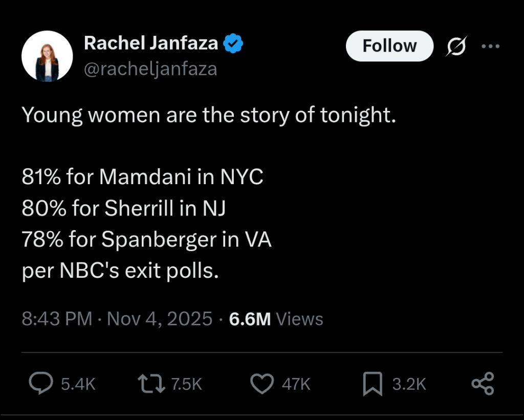Screen dimensions: 524x420
Task: Click the Nov 4, 2025 date
Action: (x=160, y=319)
